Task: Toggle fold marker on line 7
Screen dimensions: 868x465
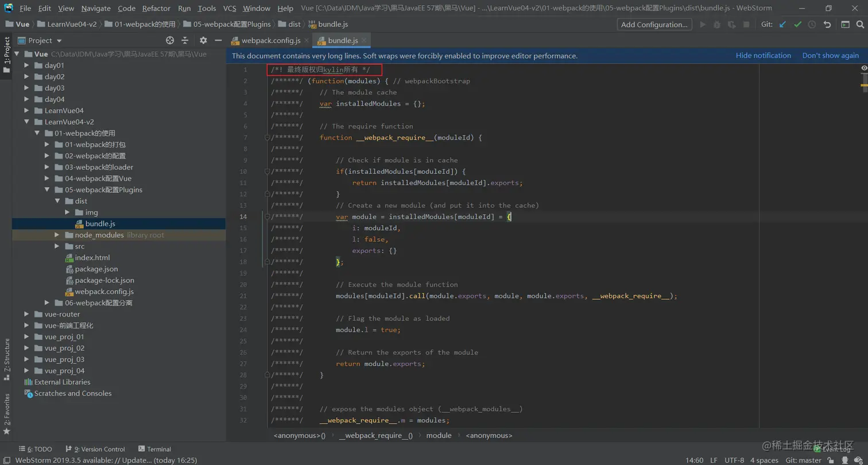Action: [x=267, y=138]
